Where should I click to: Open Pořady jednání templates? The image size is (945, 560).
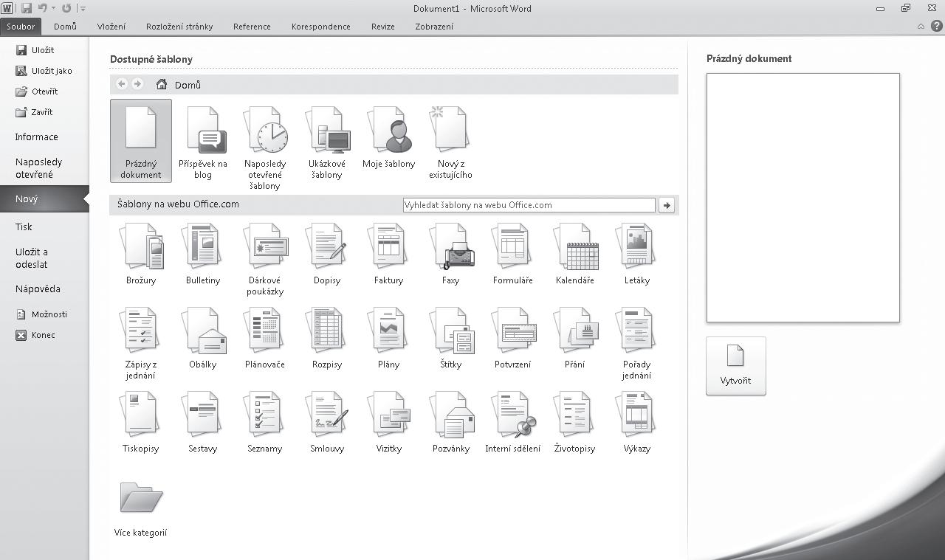(x=637, y=343)
